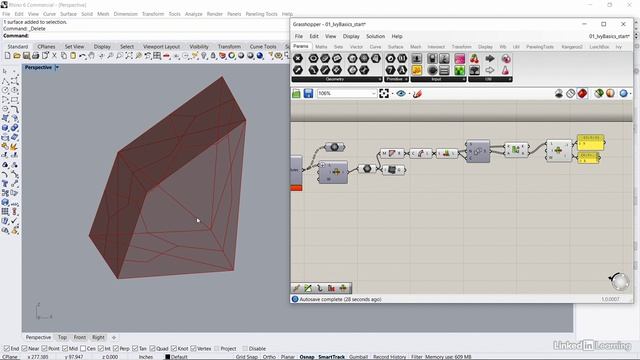
Task: Click the sketch pen icon in Grasshopper canvas toolbar
Action: [417, 93]
